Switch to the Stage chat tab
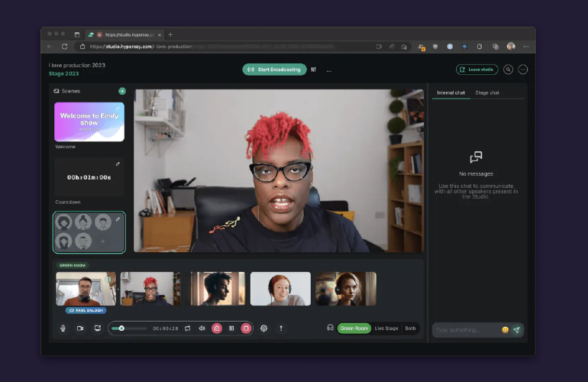Image resolution: width=588 pixels, height=382 pixels. 487,92
